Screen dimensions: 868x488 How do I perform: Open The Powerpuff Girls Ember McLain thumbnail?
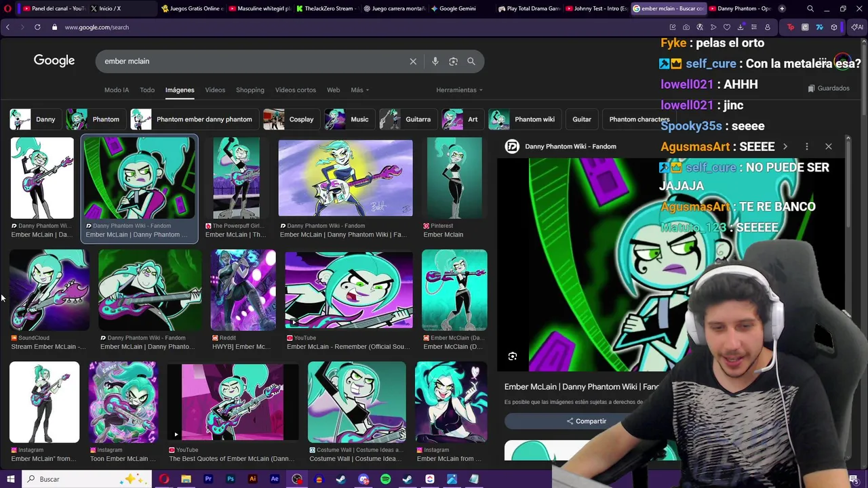[x=236, y=178]
